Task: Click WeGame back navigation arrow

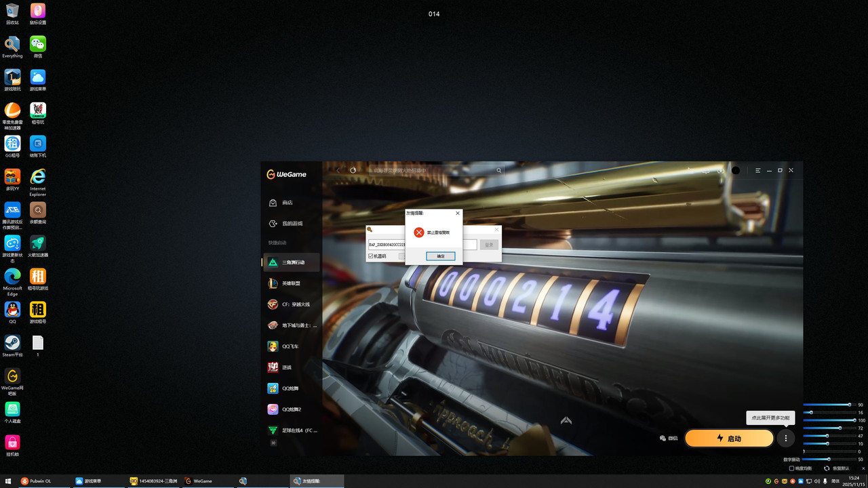Action: pos(338,170)
